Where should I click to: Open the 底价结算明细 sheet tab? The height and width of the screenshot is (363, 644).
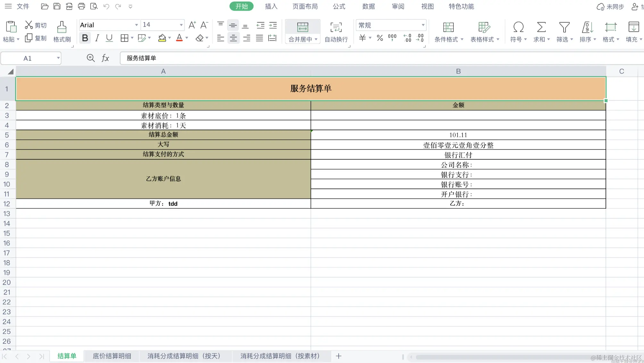(x=112, y=356)
